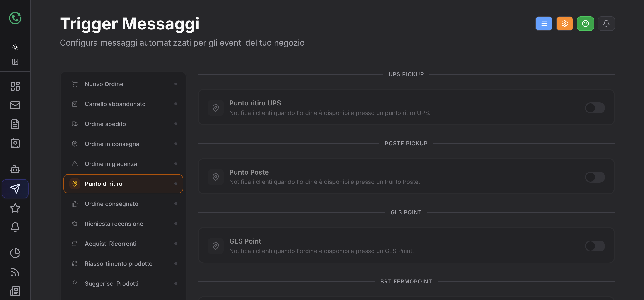Select Carrello abbandonato trigger
Image resolution: width=644 pixels, height=300 pixels.
pyautogui.click(x=123, y=104)
